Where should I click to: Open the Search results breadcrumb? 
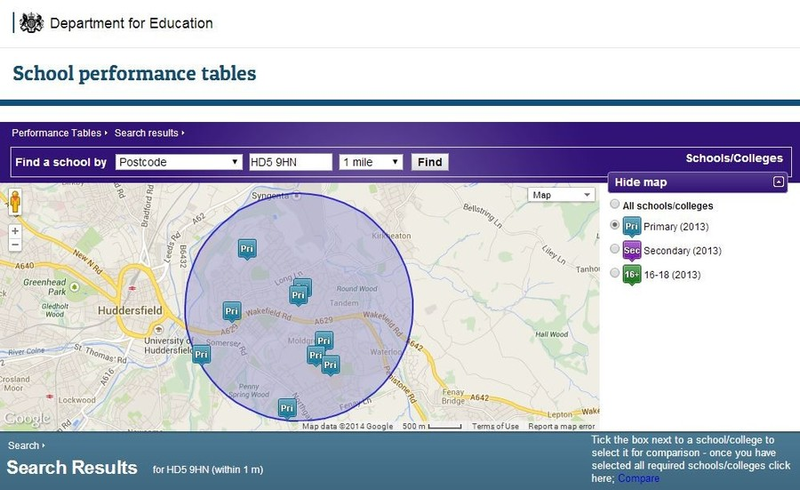click(x=146, y=132)
